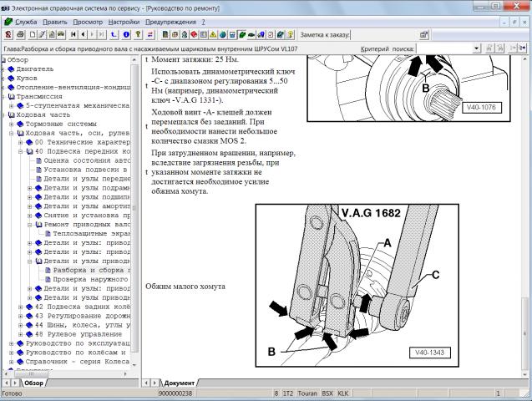532x401 pixels.
Task: Click the printer icon in the toolbar
Action: pos(20,34)
